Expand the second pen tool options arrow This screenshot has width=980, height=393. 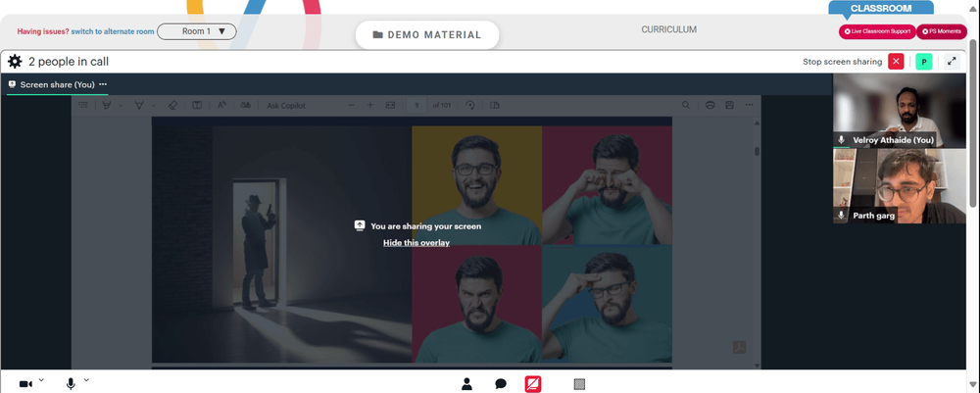pos(153,106)
